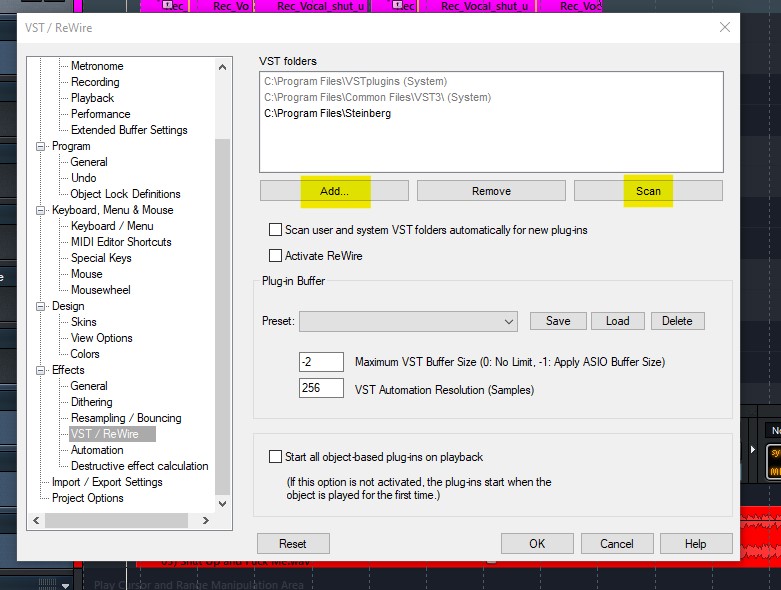
Task: Click tree horizontal scroll left arrow
Action: tap(36, 520)
